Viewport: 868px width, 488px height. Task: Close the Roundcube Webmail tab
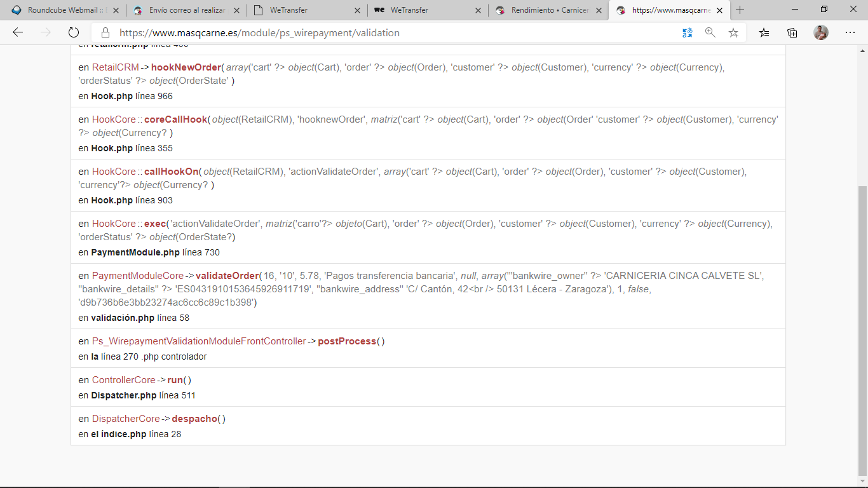click(116, 10)
